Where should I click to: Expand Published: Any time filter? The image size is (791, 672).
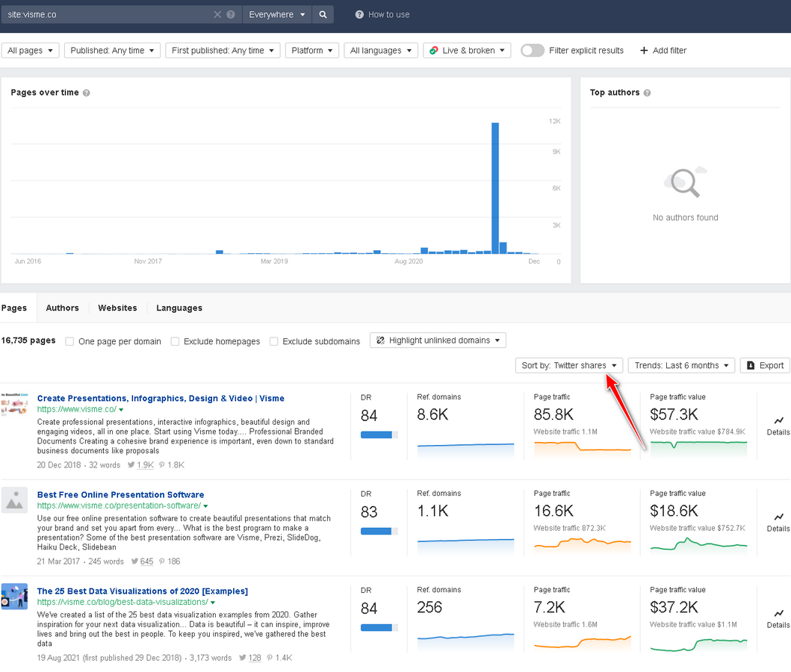(112, 51)
